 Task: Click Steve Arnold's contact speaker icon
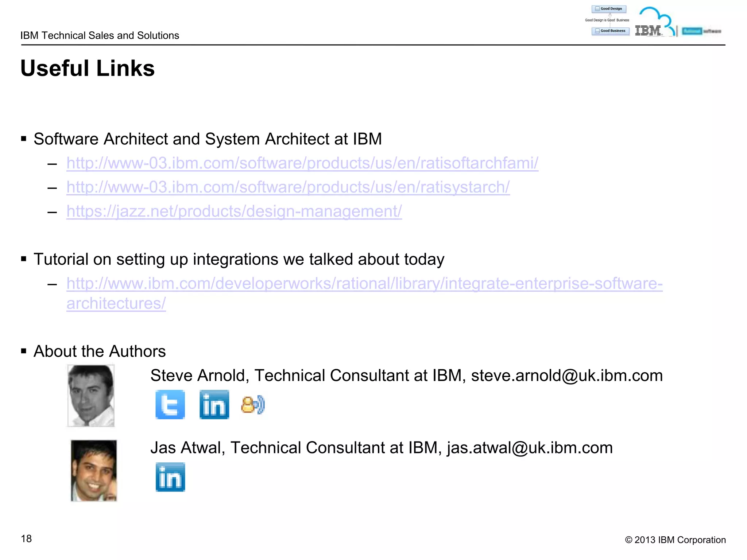click(253, 405)
